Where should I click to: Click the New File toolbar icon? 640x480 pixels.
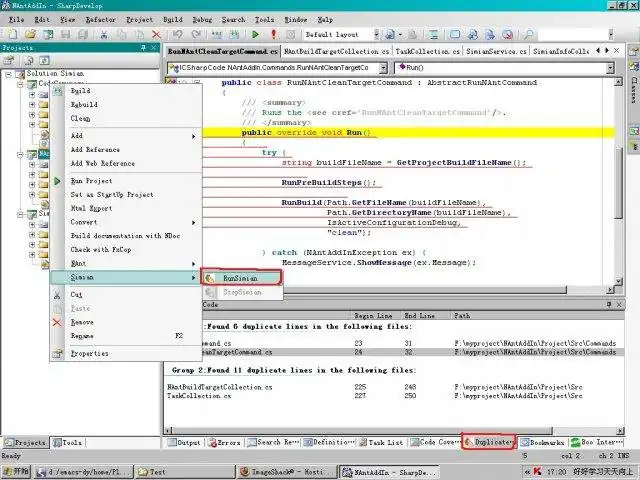coord(13,35)
